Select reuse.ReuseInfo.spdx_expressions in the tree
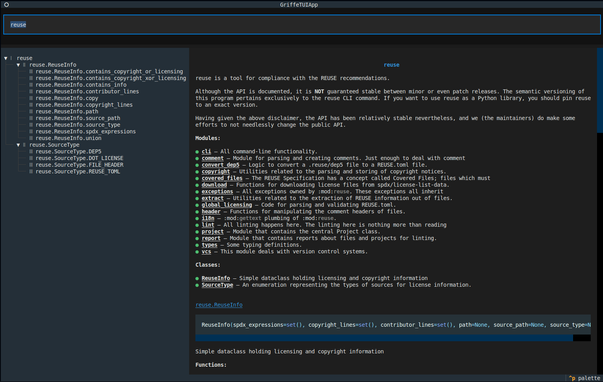 click(85, 132)
